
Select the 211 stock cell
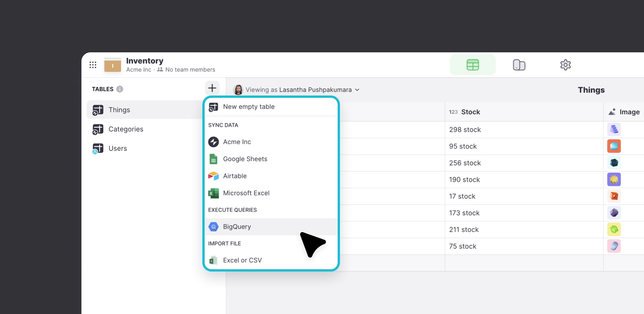524,230
